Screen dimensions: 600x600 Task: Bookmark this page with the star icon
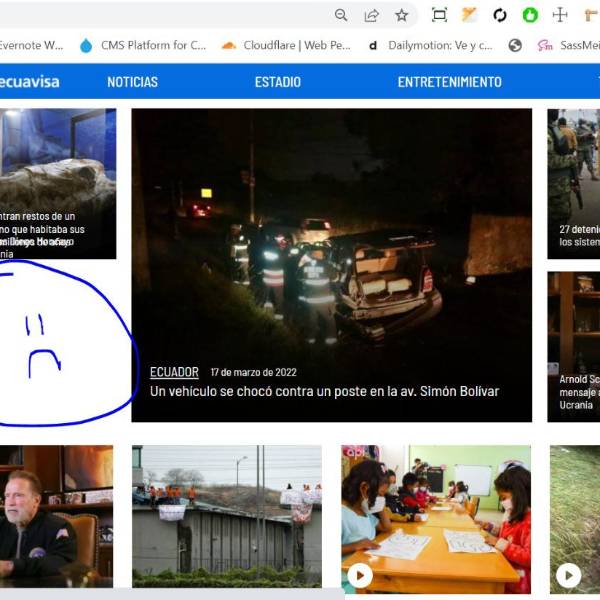401,15
